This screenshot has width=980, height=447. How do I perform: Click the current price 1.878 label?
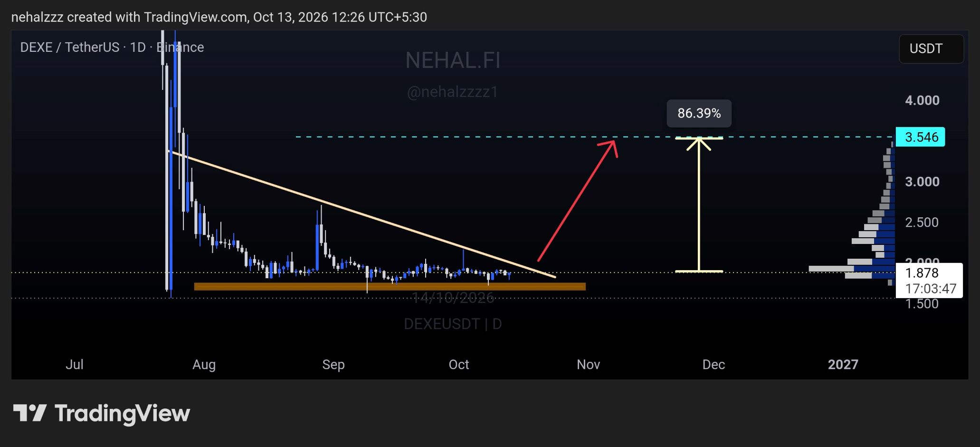point(922,273)
